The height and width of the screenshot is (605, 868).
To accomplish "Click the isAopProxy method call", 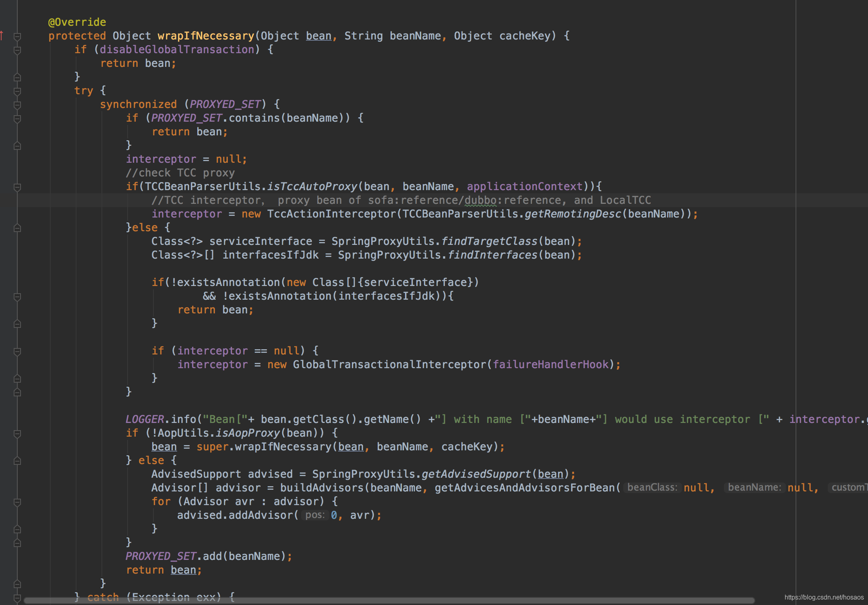I will pos(248,433).
